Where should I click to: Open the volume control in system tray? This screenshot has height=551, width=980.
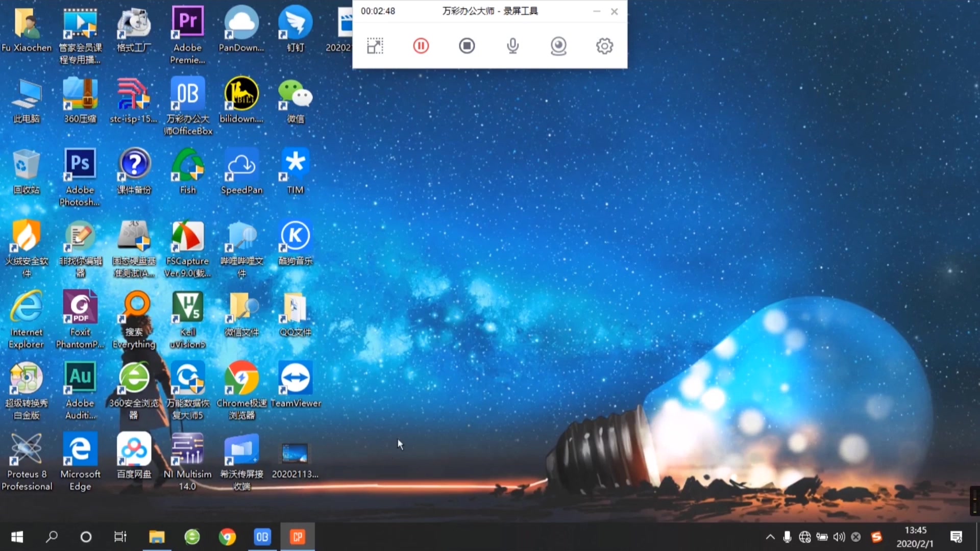pyautogui.click(x=839, y=537)
